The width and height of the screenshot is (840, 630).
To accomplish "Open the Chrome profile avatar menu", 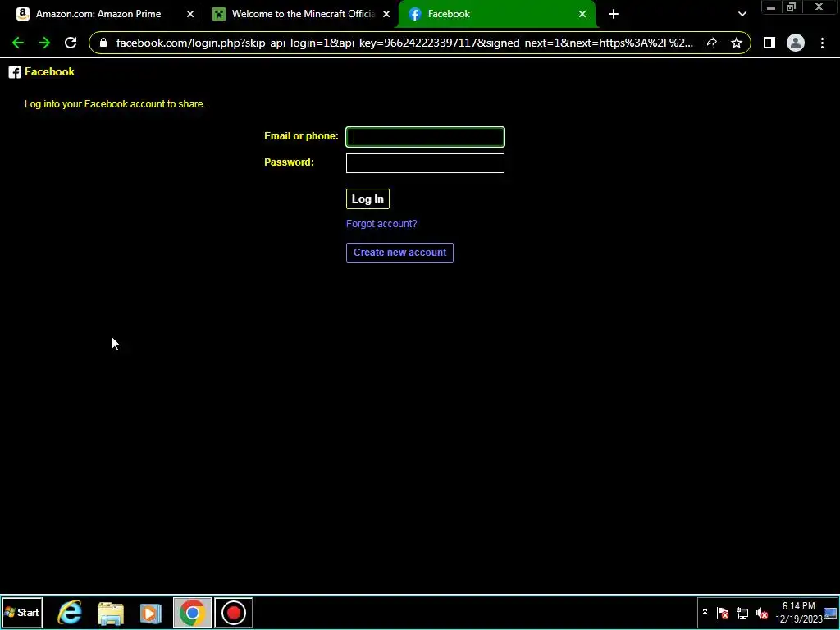I will 796,43.
